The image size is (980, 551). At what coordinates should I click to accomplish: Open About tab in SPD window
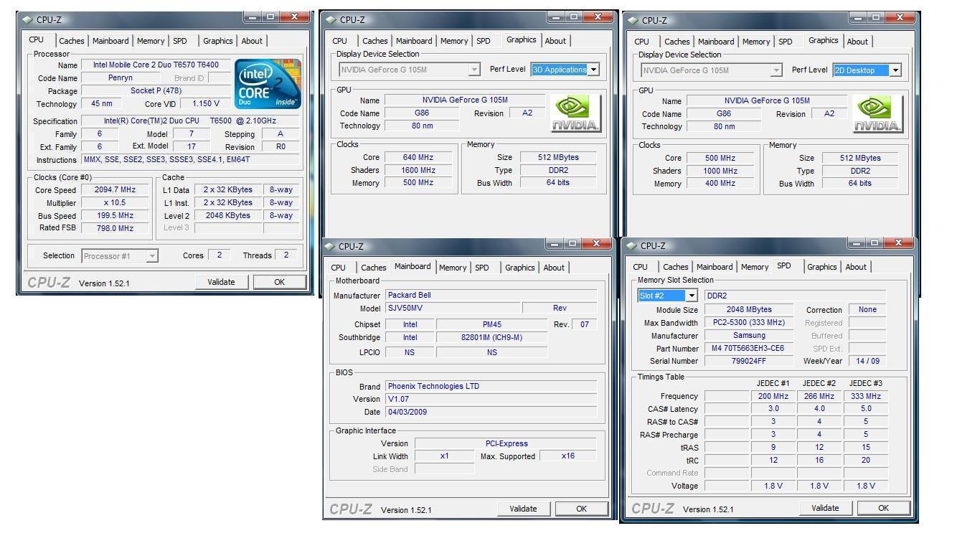pos(856,267)
